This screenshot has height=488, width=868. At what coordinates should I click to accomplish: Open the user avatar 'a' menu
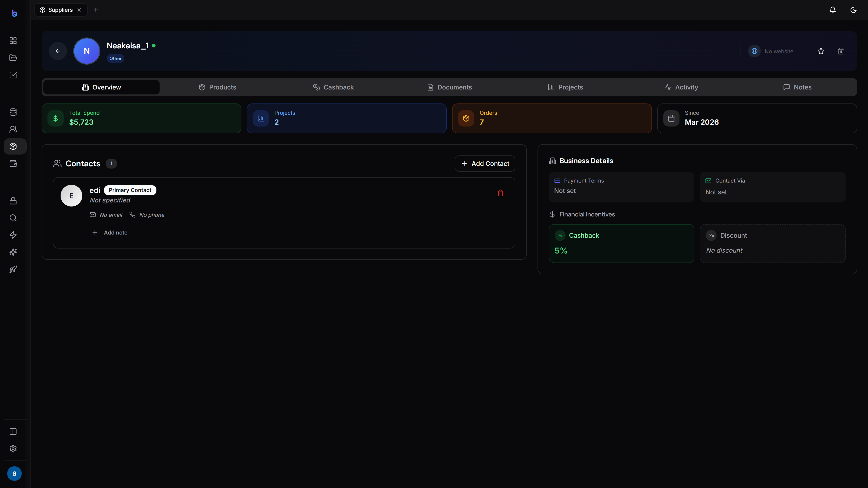tap(14, 474)
